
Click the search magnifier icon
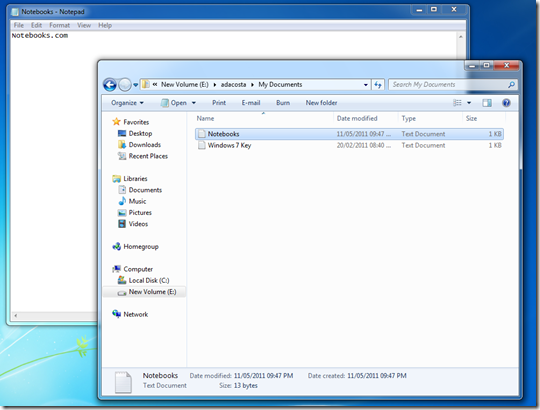click(511, 85)
